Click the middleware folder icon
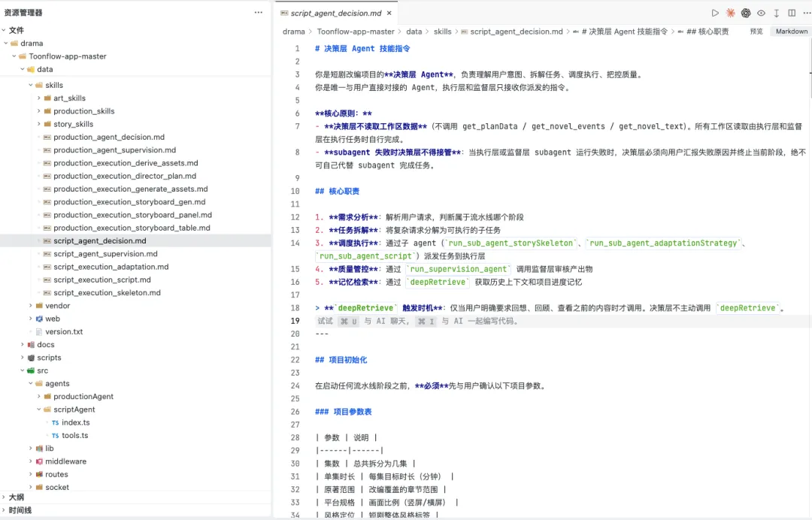812x520 pixels. [39, 461]
